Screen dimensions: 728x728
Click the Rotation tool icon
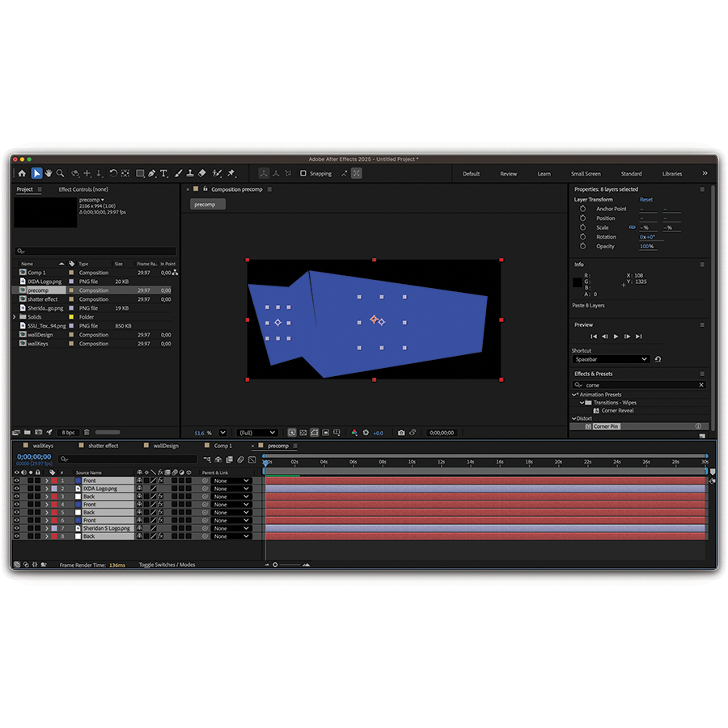113,173
